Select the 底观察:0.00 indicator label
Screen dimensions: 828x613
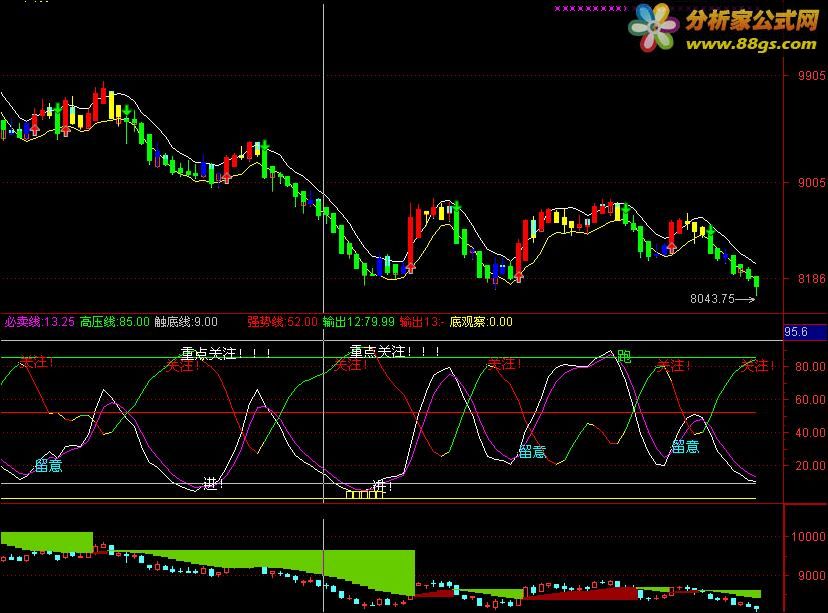point(481,322)
